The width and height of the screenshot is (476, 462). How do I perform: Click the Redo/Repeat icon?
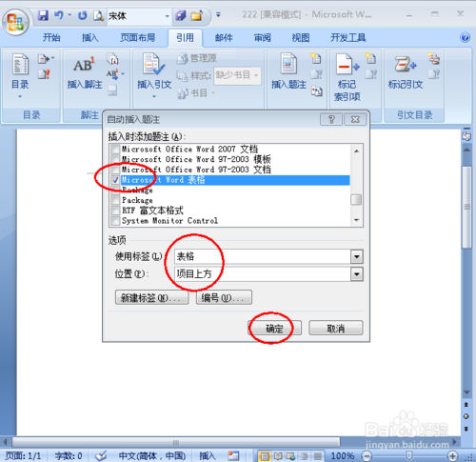click(x=83, y=15)
